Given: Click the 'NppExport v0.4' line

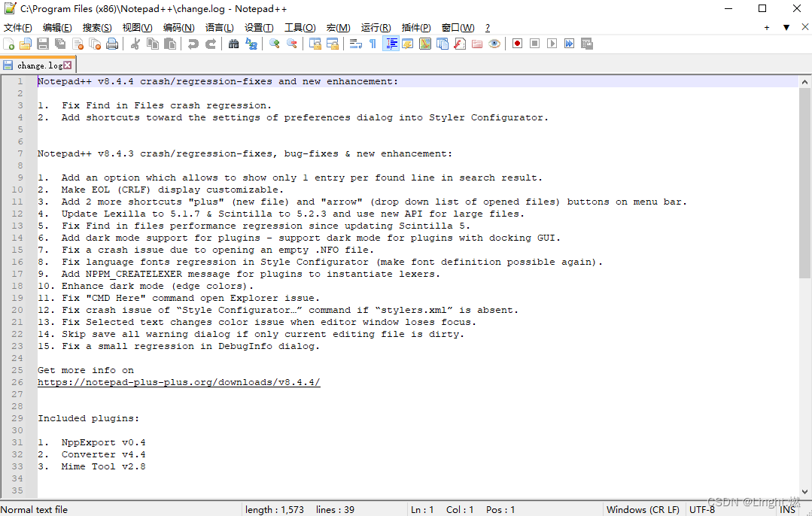Looking at the screenshot, I should coord(104,442).
